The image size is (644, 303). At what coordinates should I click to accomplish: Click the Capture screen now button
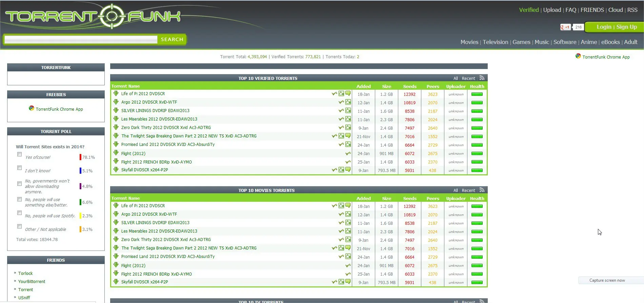pos(611,280)
